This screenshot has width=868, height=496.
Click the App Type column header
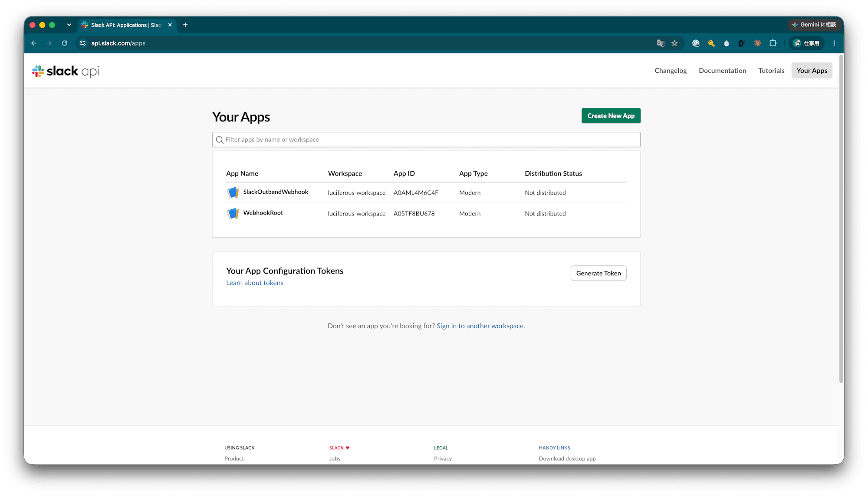pyautogui.click(x=473, y=173)
